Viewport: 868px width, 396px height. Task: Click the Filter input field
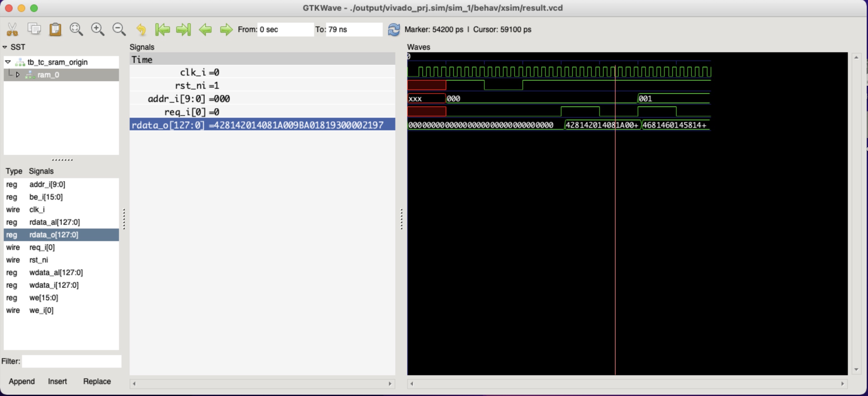(x=71, y=361)
